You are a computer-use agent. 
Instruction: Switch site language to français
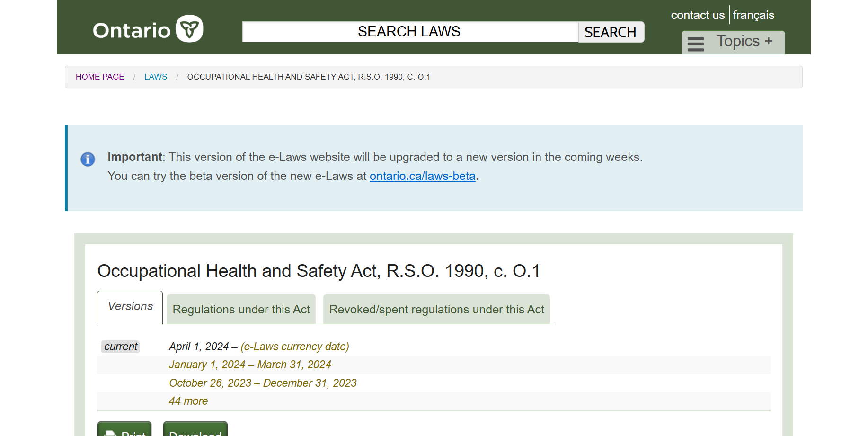click(x=753, y=15)
